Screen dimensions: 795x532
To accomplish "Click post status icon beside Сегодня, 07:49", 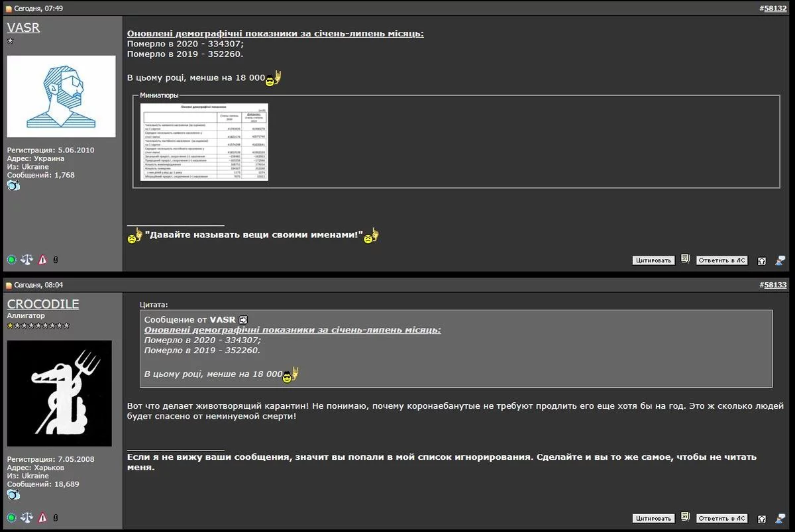I will point(9,9).
